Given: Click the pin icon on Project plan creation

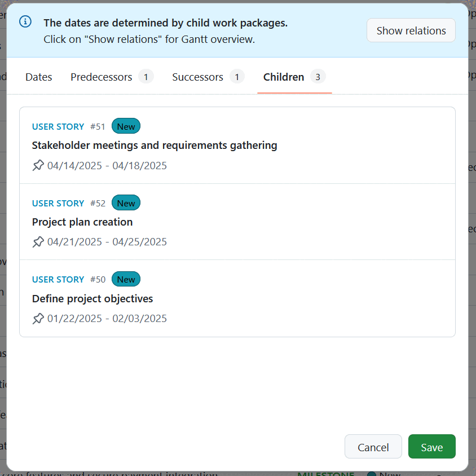Looking at the screenshot, I should (x=38, y=241).
